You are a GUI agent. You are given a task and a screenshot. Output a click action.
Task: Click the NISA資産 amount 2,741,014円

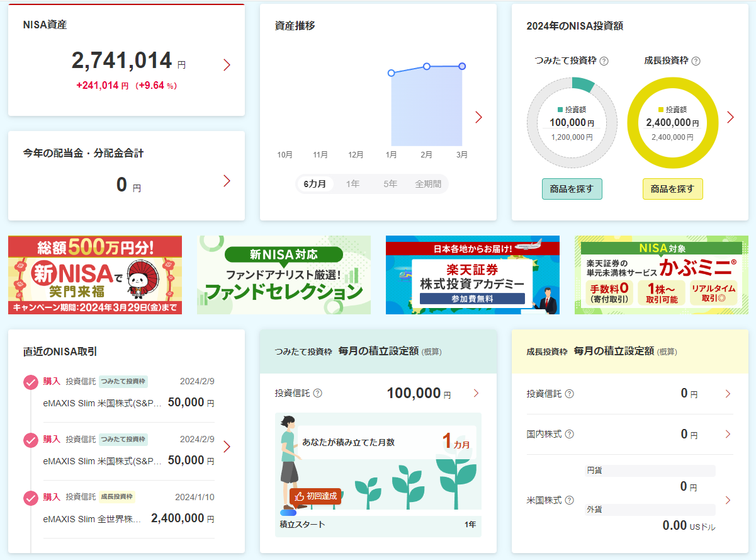coord(128,60)
